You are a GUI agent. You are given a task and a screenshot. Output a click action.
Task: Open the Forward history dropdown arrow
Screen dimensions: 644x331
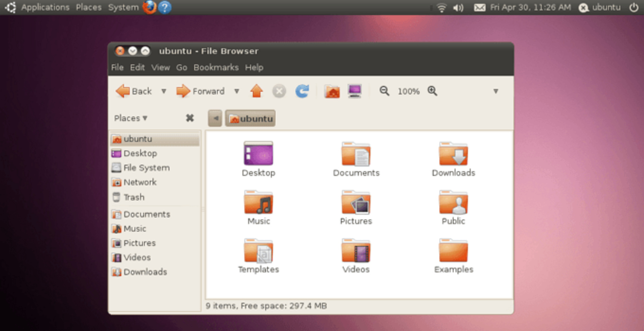pyautogui.click(x=237, y=91)
